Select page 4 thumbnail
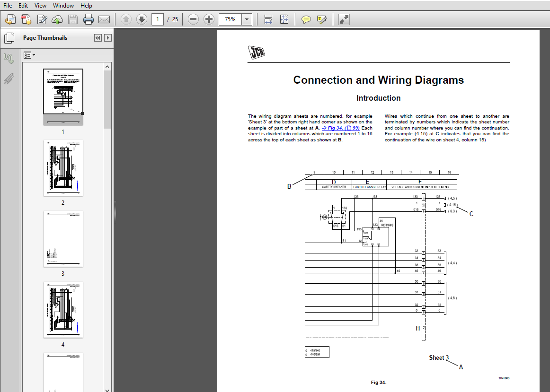Image resolution: width=550 pixels, height=392 pixels. 63,310
